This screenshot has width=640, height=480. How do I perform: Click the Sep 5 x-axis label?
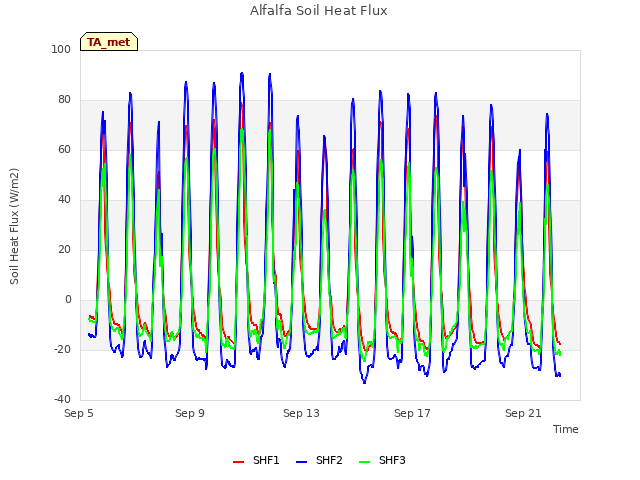[79, 413]
